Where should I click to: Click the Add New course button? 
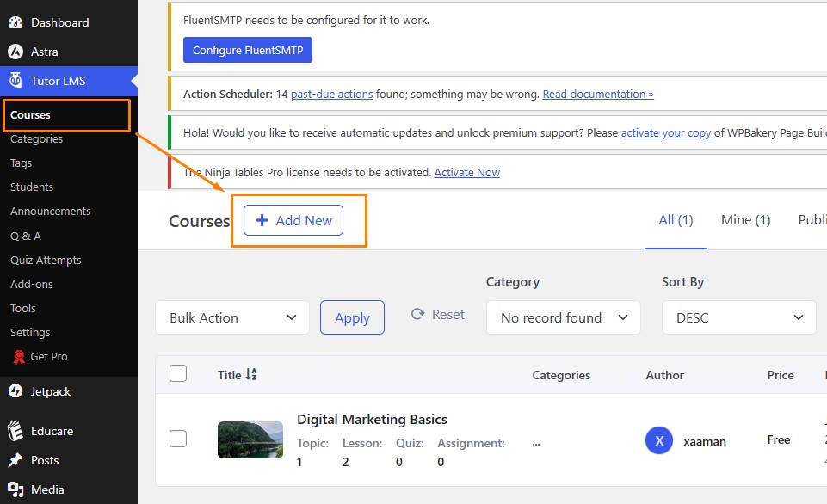pyautogui.click(x=293, y=220)
